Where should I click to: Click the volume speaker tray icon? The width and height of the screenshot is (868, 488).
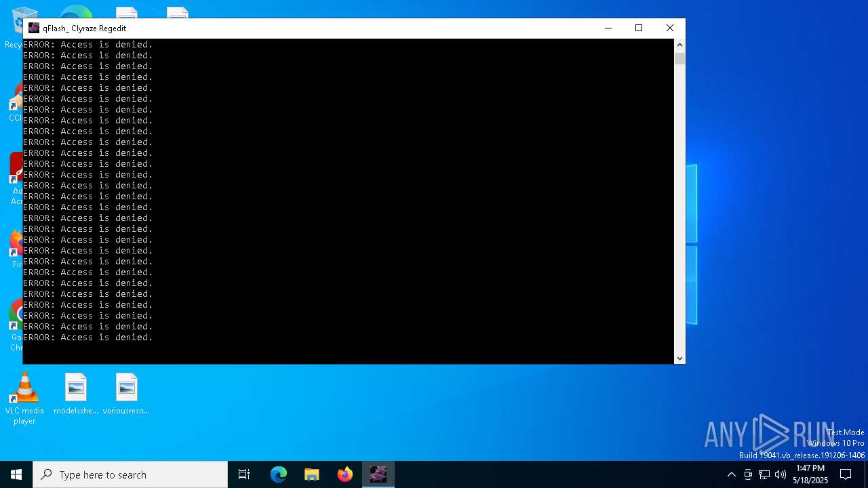(x=781, y=474)
